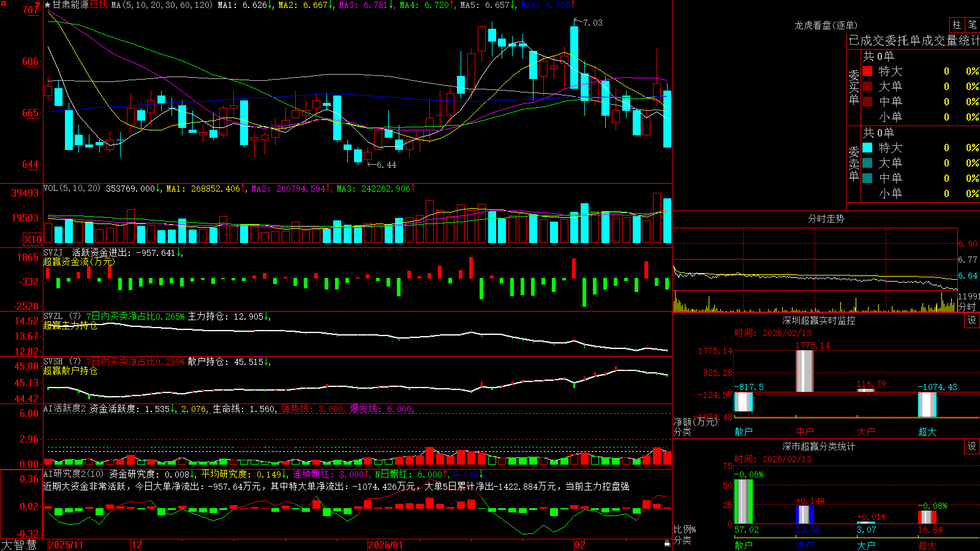Viewport: 980px width, 551px height.
Task: Click the 龙虎看盘(逐单) title
Action: tap(826, 25)
